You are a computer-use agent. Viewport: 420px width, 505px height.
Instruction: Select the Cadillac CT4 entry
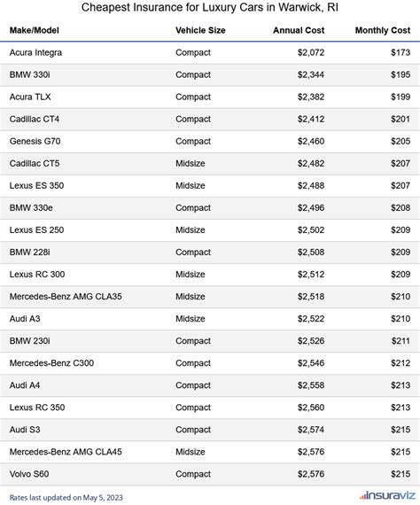tap(35, 120)
